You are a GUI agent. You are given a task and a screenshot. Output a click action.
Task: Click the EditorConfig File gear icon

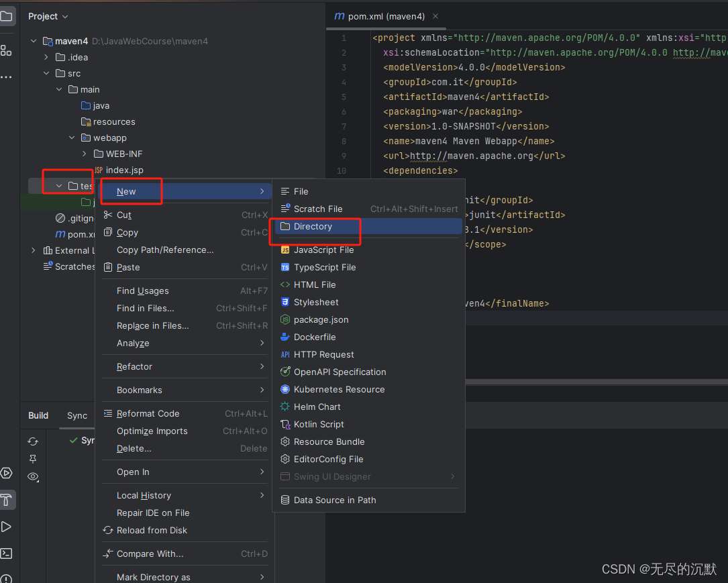click(x=285, y=459)
